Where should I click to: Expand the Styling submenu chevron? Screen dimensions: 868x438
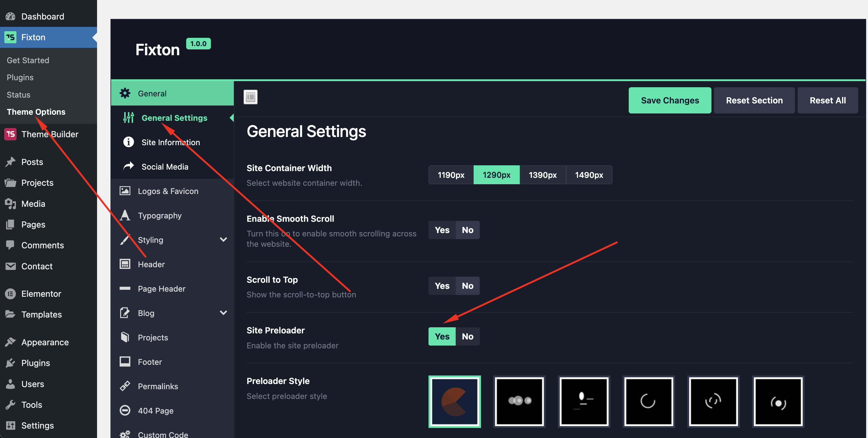(x=223, y=239)
